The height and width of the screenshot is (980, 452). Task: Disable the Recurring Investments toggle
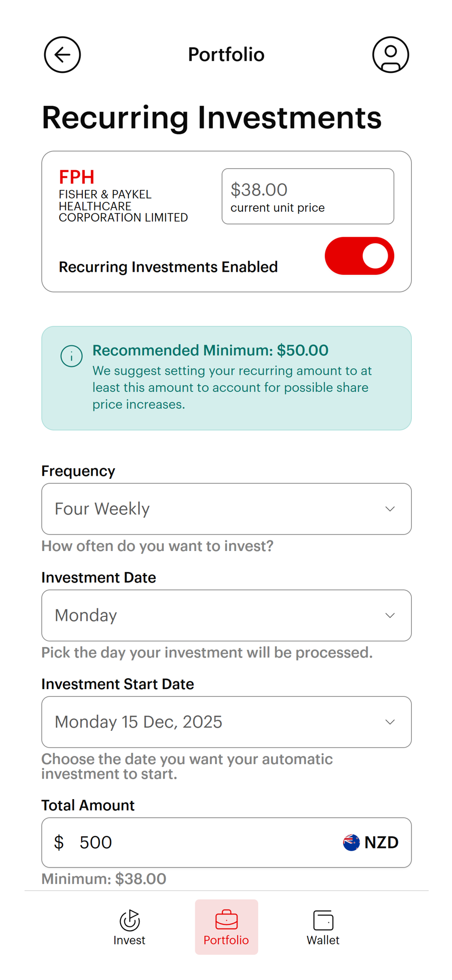[x=359, y=256]
